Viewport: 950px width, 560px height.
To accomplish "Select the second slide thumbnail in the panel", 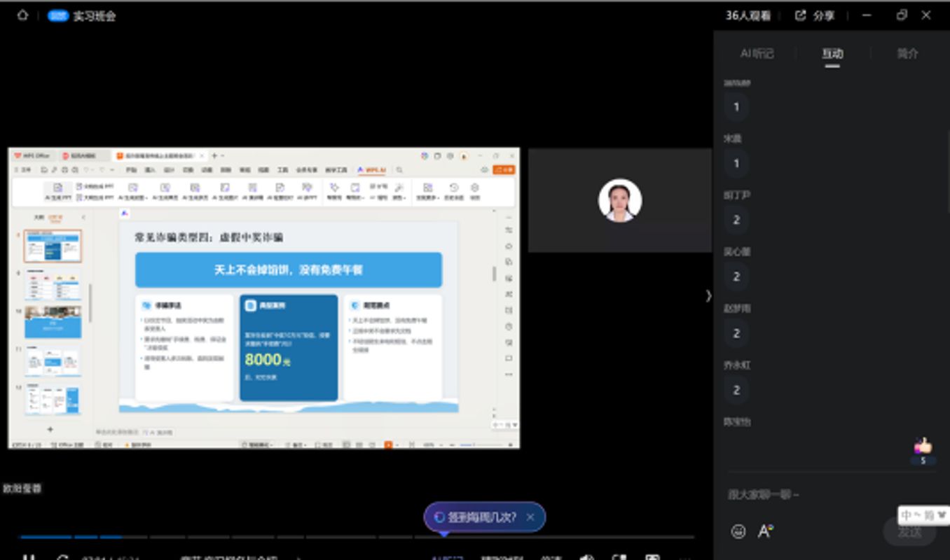I will click(53, 284).
